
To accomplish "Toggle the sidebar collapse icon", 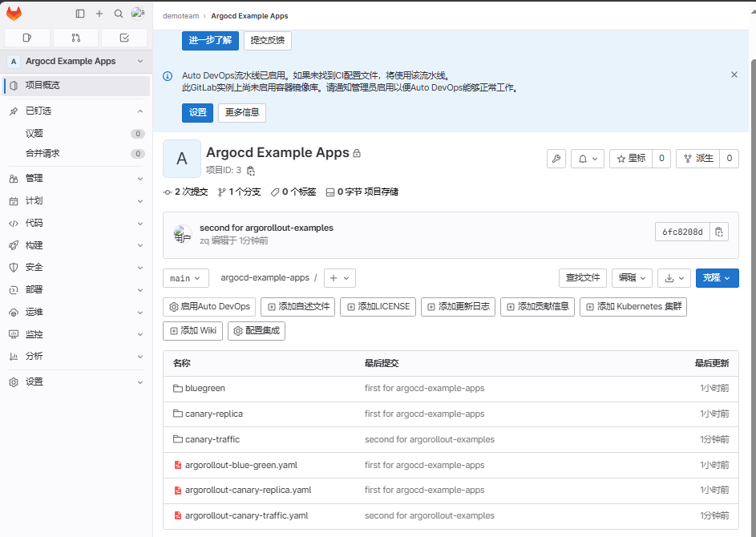I will 80,14.
